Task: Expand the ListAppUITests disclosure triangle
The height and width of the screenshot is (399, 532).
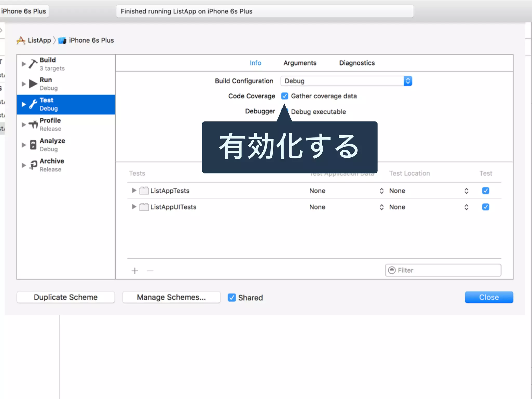Action: click(134, 207)
